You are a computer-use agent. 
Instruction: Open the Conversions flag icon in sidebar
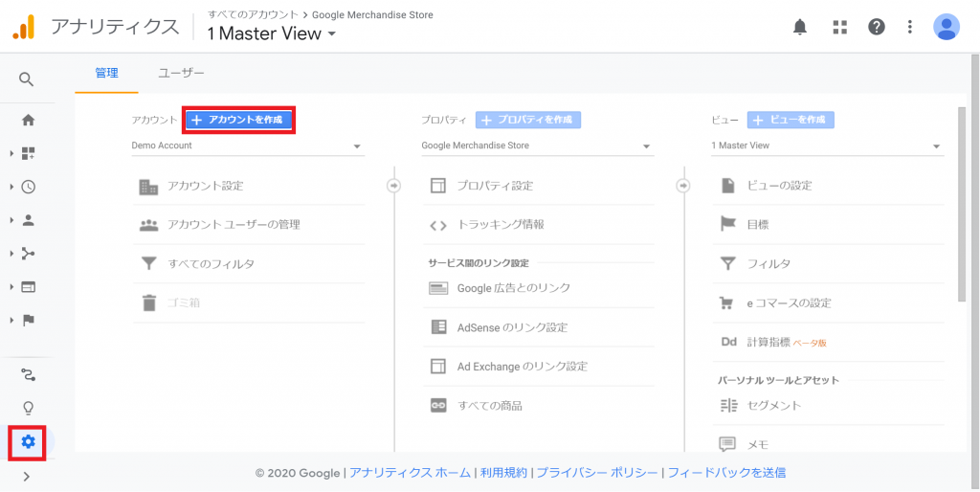point(28,320)
